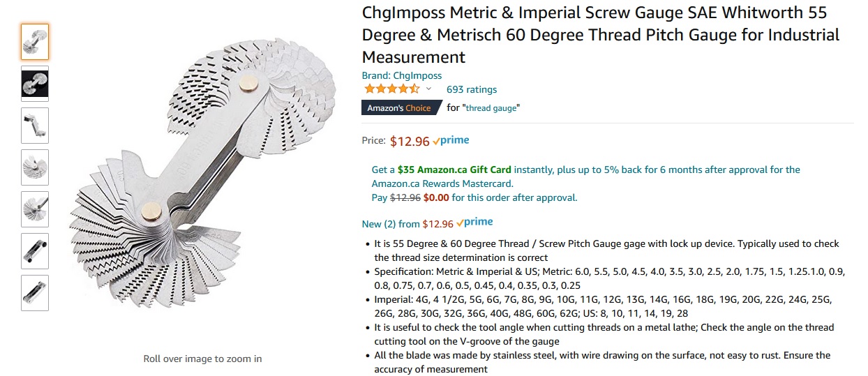Open the third product image thumbnail
The height and width of the screenshot is (376, 868).
[x=35, y=126]
